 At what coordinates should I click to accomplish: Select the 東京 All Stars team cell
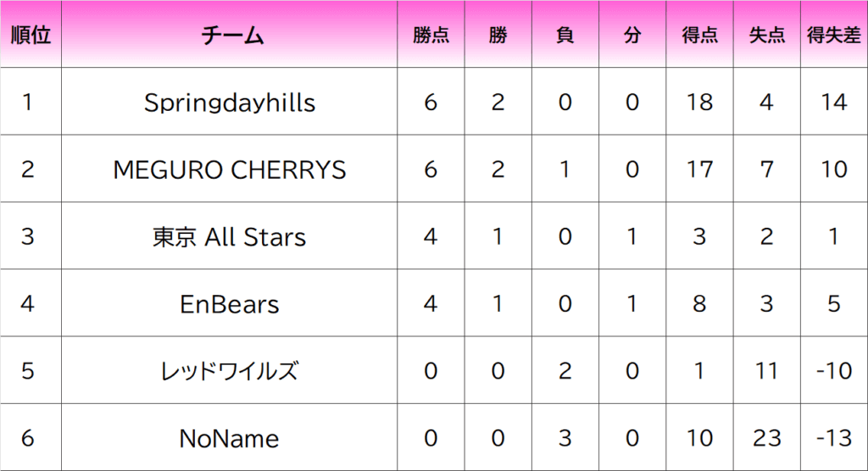pyautogui.click(x=230, y=236)
